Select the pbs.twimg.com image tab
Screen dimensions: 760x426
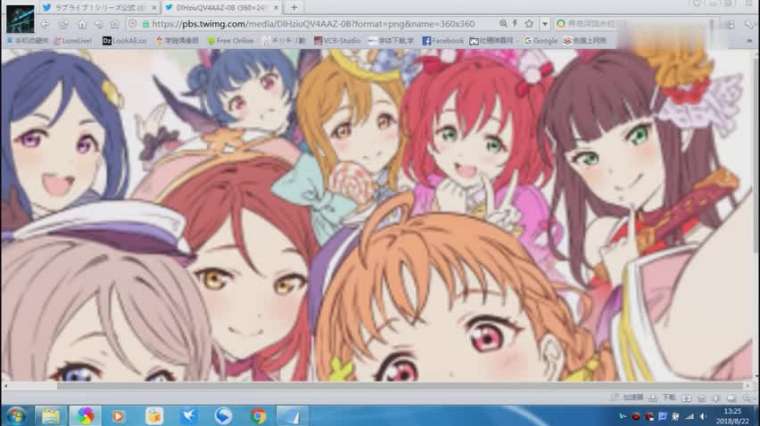(222, 8)
